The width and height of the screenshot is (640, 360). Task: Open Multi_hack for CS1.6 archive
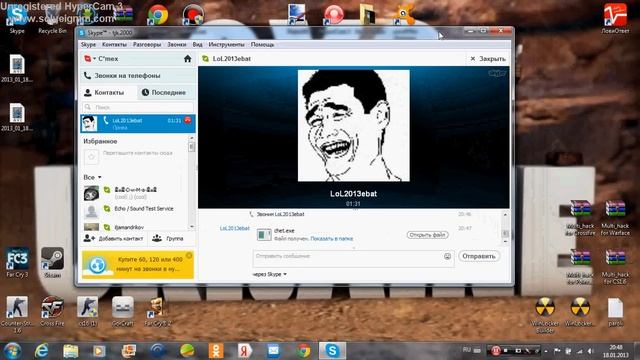[x=615, y=267]
